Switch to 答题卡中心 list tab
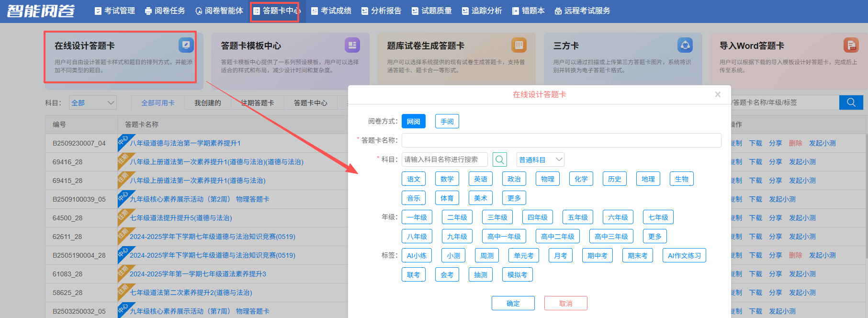The width and height of the screenshot is (868, 318). [311, 102]
